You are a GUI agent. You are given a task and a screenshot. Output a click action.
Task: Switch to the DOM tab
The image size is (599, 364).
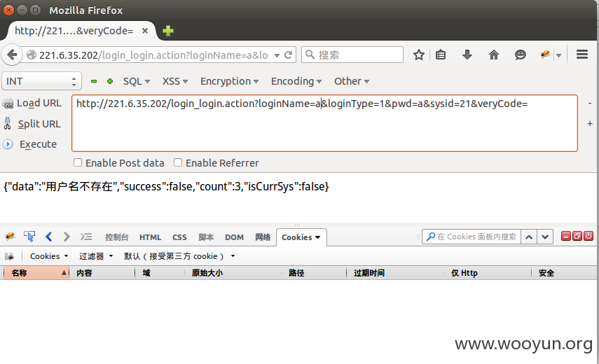tap(234, 237)
